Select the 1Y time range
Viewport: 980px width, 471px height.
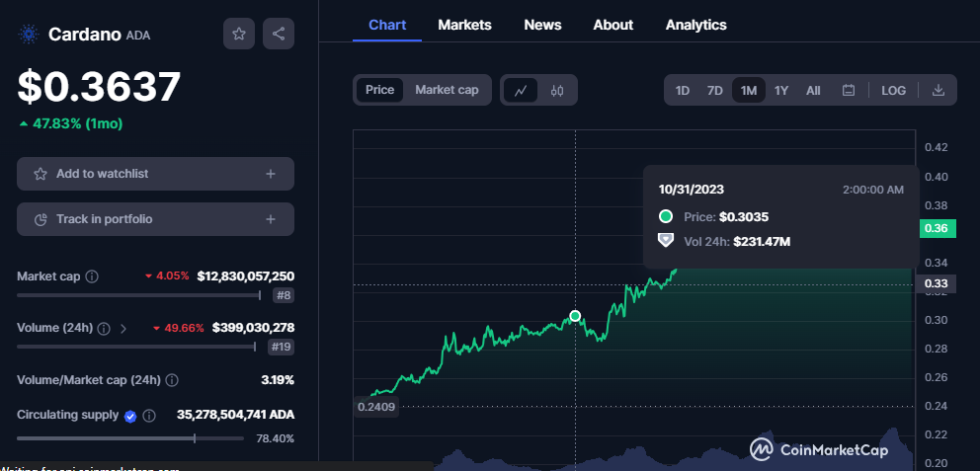pyautogui.click(x=781, y=90)
